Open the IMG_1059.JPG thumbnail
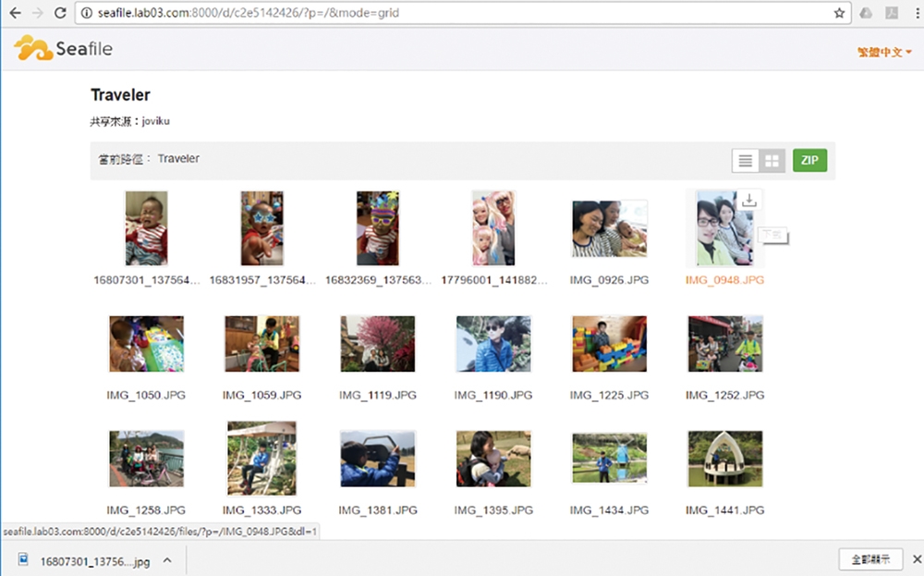924x576 pixels. tap(262, 344)
